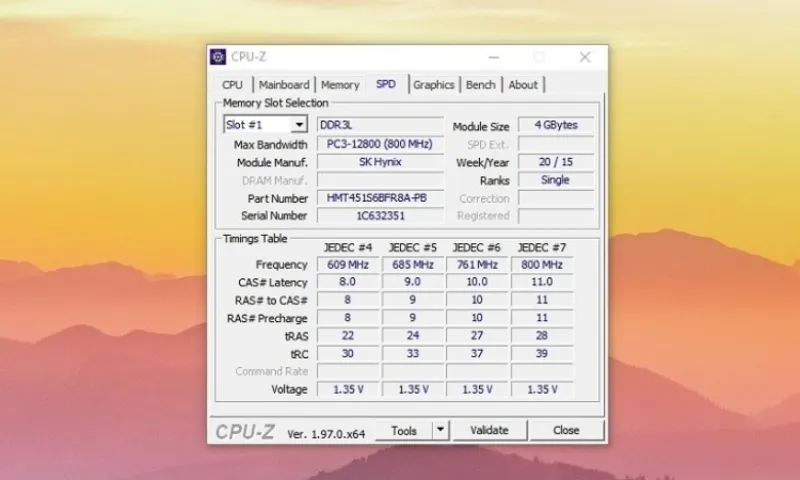Click the JEDEC #7 voltage 1.35 V cell
Viewport: 800px width, 480px height.
tap(542, 389)
